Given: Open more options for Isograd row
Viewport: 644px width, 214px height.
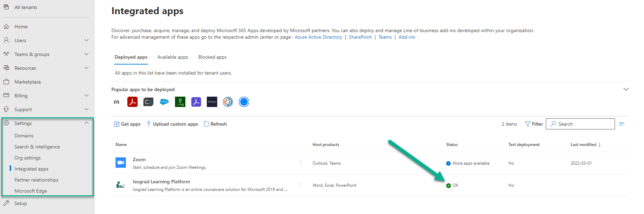Looking at the screenshot, I should (301, 185).
